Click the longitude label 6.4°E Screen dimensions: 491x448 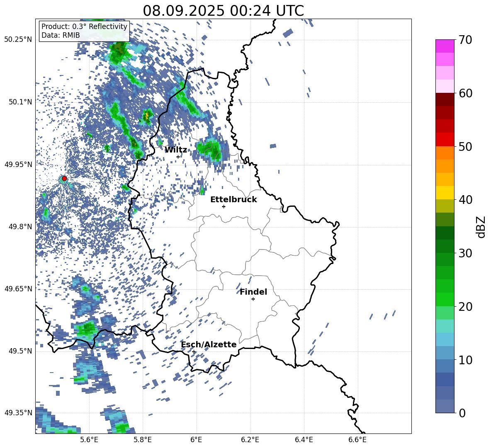click(304, 440)
